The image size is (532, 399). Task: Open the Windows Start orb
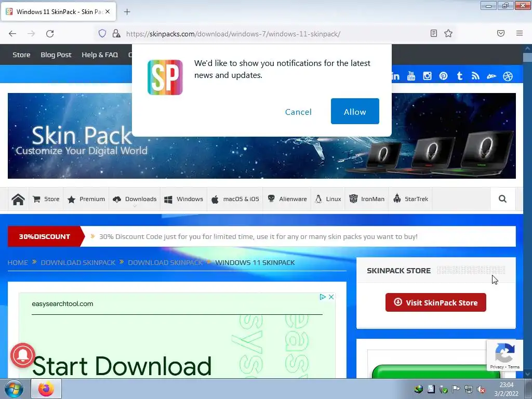(14, 389)
